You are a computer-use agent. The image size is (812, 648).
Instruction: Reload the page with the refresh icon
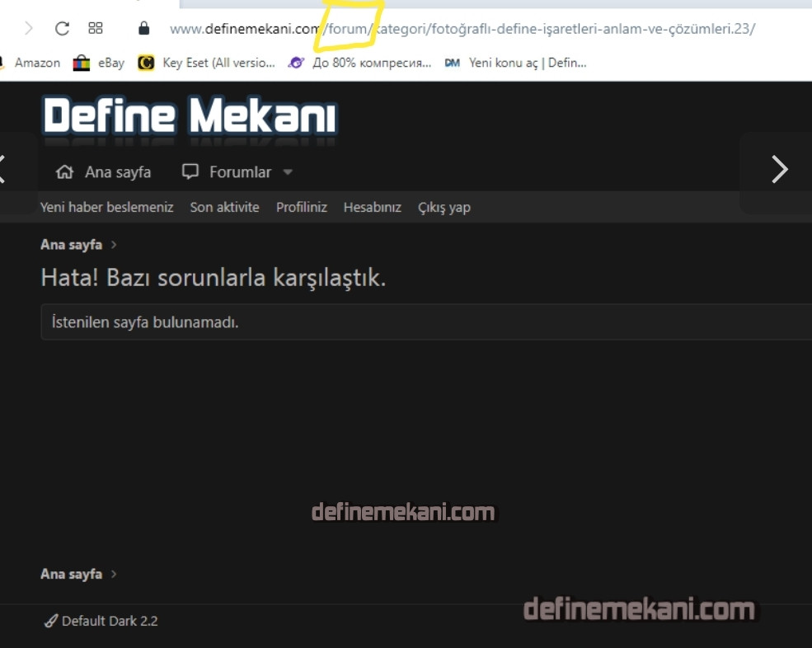click(x=62, y=29)
